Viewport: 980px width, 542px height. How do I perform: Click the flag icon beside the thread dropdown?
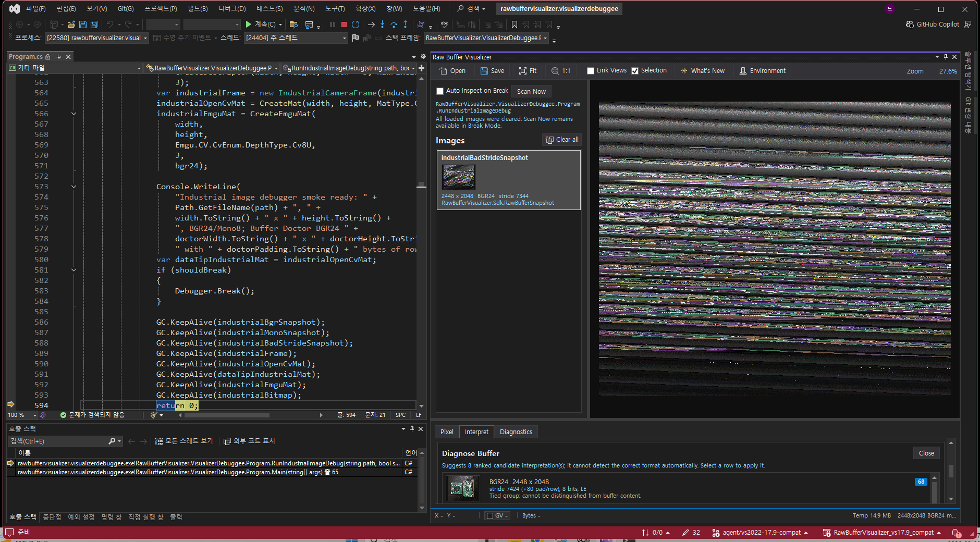coord(356,38)
